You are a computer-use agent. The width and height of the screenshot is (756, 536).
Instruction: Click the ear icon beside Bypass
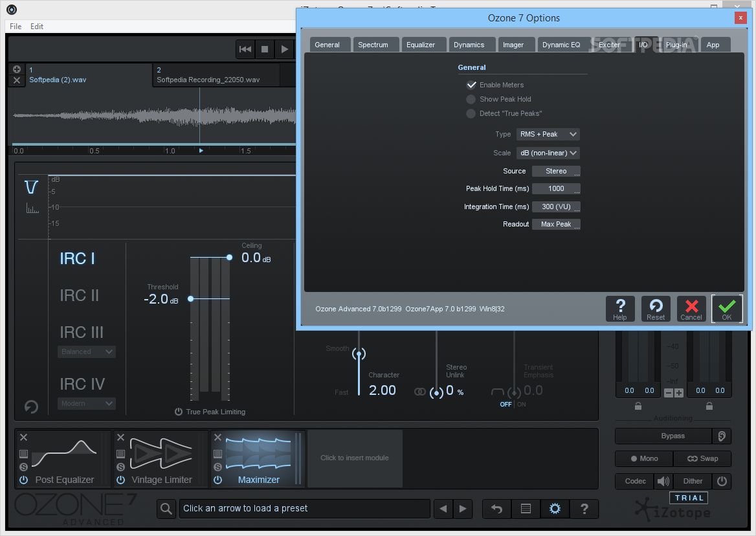722,436
